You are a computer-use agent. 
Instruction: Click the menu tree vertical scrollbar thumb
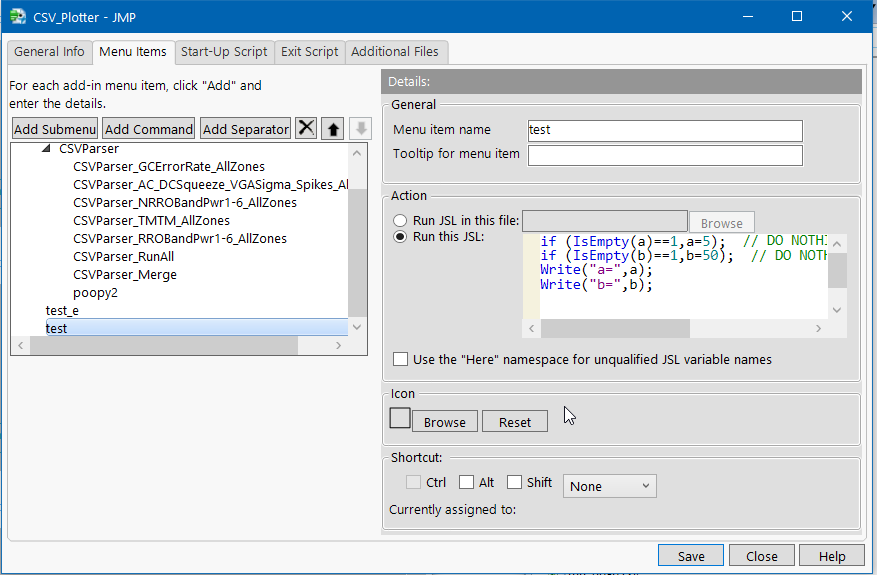[357, 253]
